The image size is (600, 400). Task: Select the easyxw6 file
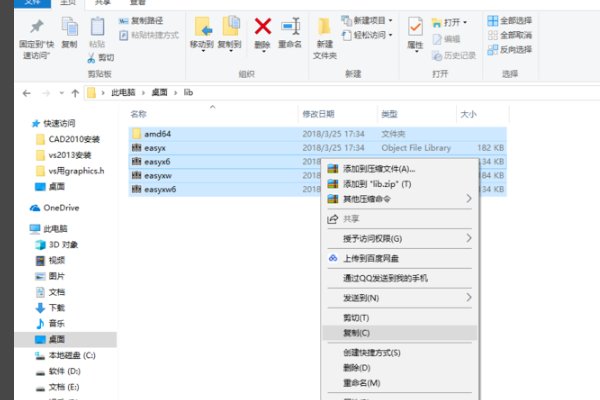[160, 189]
